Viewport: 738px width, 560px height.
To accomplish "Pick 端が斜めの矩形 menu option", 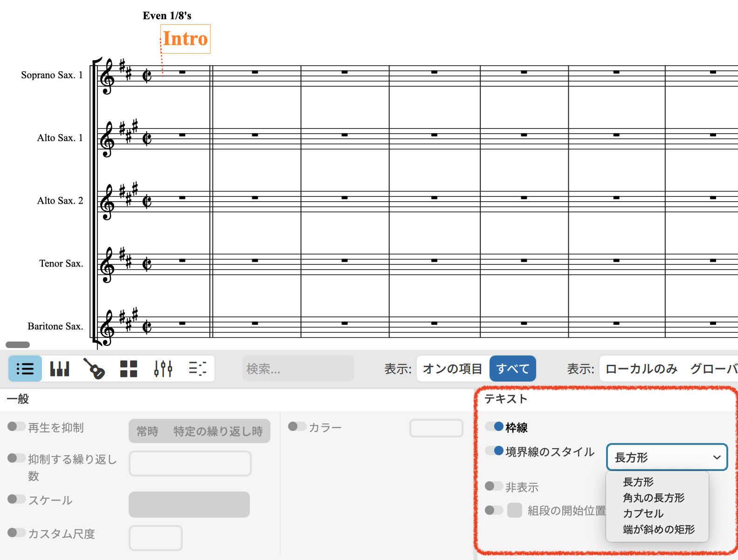I will coord(659,529).
